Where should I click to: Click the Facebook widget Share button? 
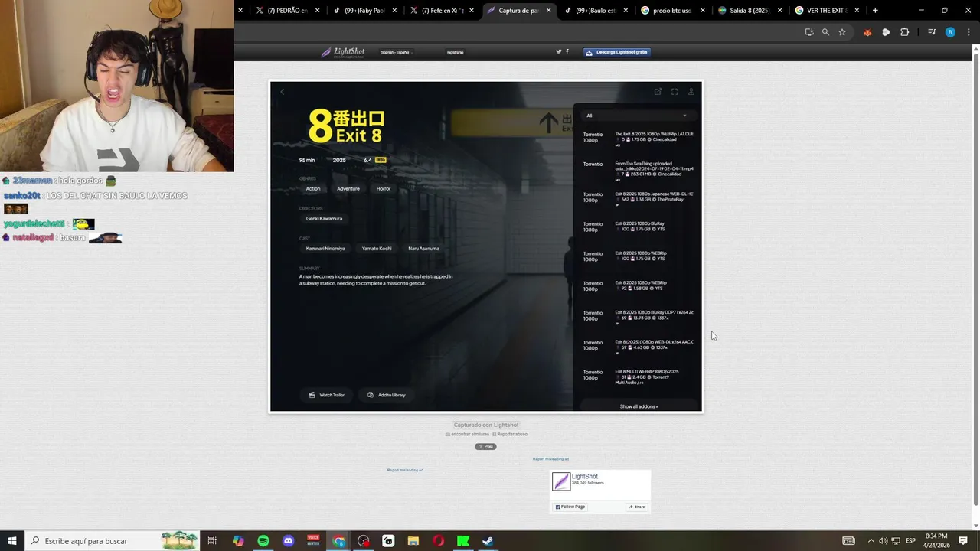coord(637,507)
